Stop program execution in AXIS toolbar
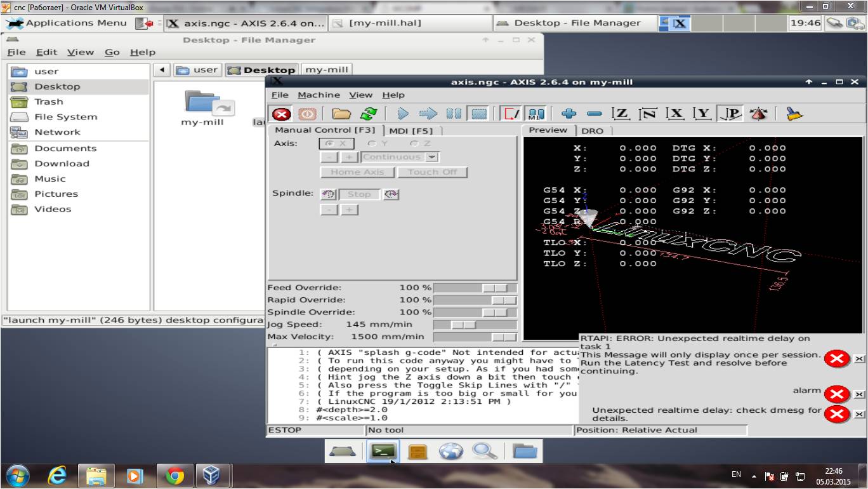Screen dimensions: 868x489 [x=479, y=114]
